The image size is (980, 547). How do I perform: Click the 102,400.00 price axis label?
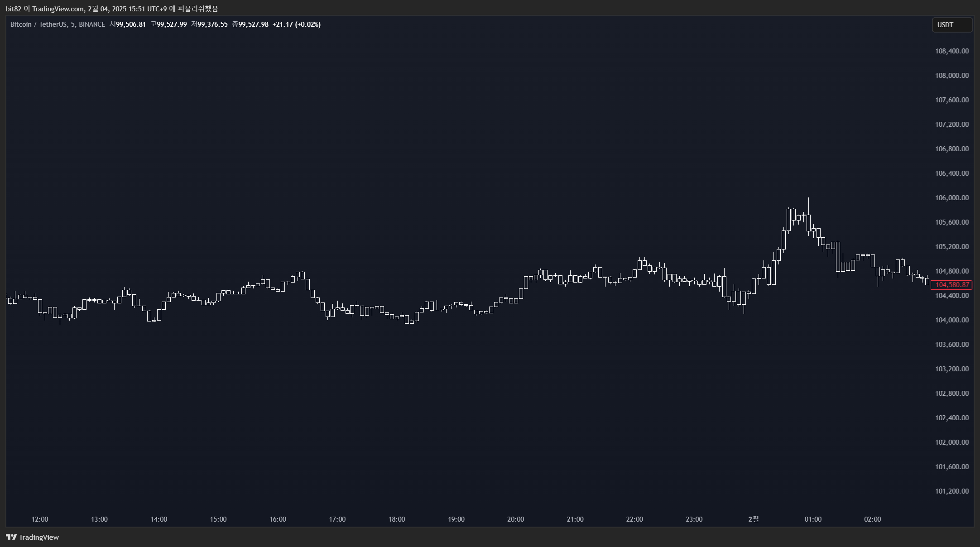[952, 418]
